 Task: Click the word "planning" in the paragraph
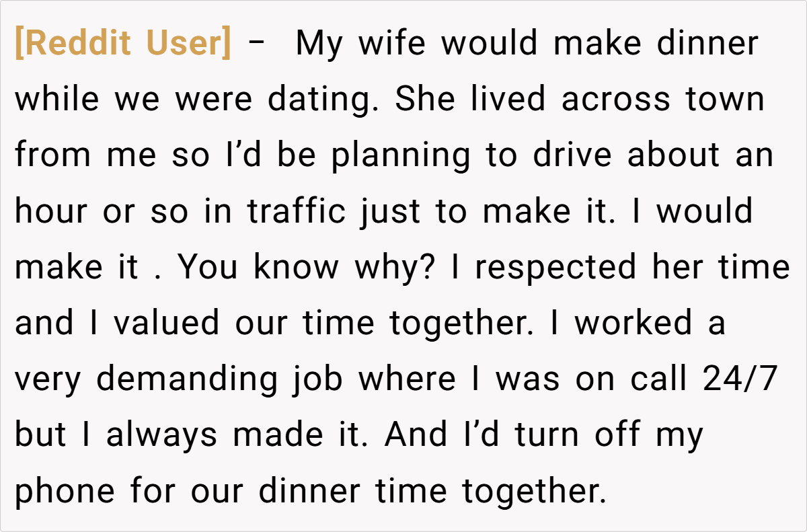[x=401, y=156]
